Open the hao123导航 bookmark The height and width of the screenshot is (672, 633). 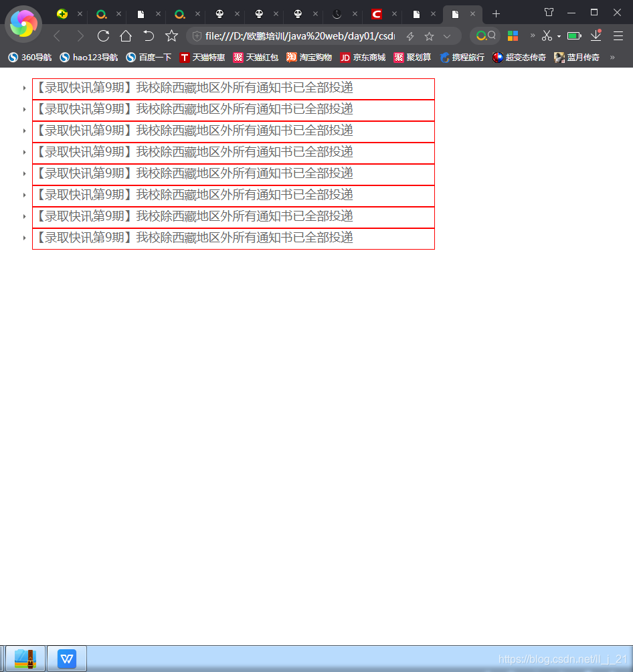pyautogui.click(x=89, y=58)
